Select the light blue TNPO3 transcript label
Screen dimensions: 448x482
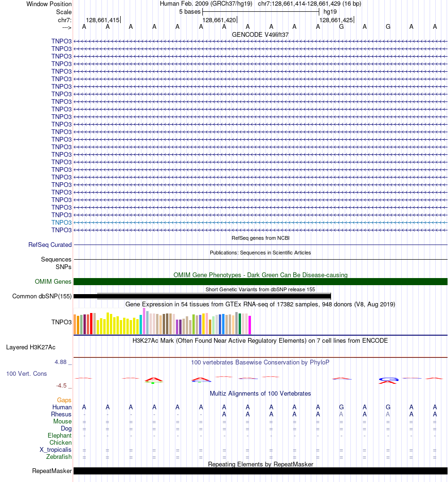click(x=61, y=222)
